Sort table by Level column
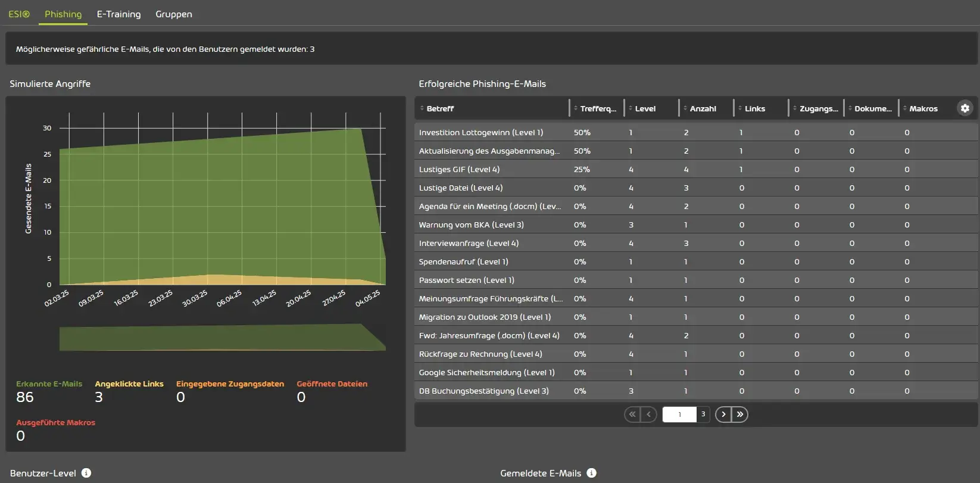 (x=645, y=109)
